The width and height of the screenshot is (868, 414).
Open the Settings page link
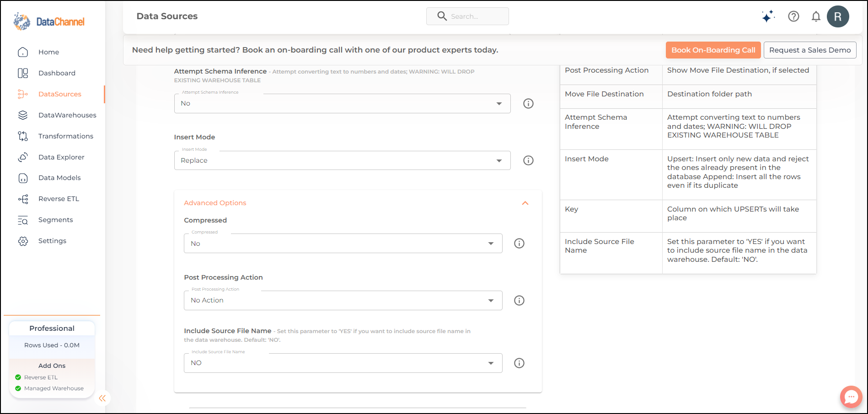(x=52, y=241)
